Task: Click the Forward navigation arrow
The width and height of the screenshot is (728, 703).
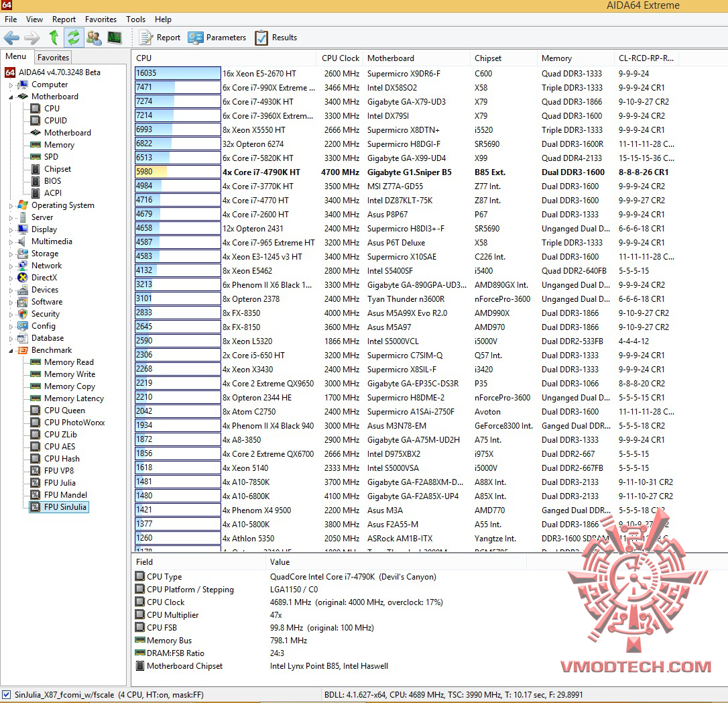Action: tap(32, 38)
